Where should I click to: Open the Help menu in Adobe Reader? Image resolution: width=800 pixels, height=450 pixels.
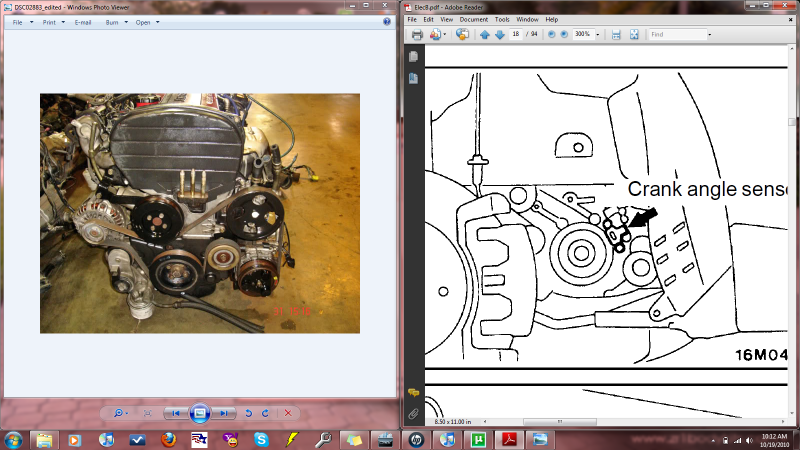click(552, 19)
